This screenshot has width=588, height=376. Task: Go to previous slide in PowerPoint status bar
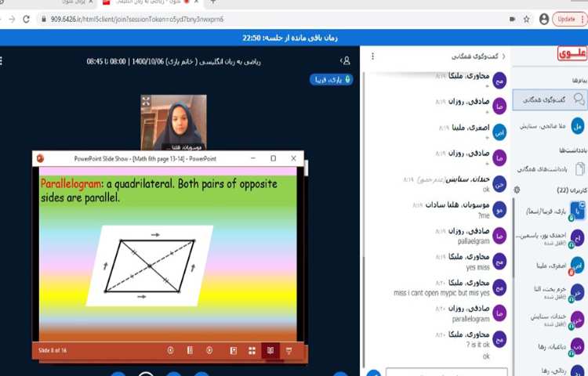click(170, 350)
